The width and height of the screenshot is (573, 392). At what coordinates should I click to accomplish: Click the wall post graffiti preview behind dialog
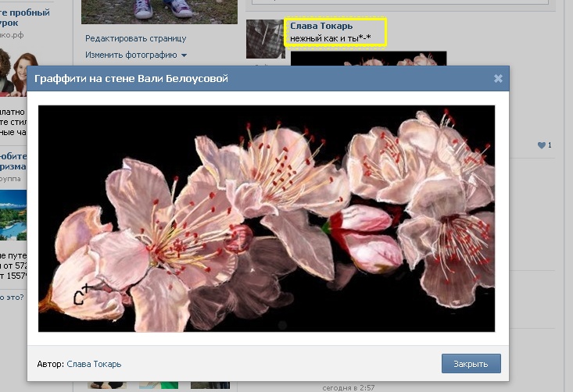[x=368, y=59]
